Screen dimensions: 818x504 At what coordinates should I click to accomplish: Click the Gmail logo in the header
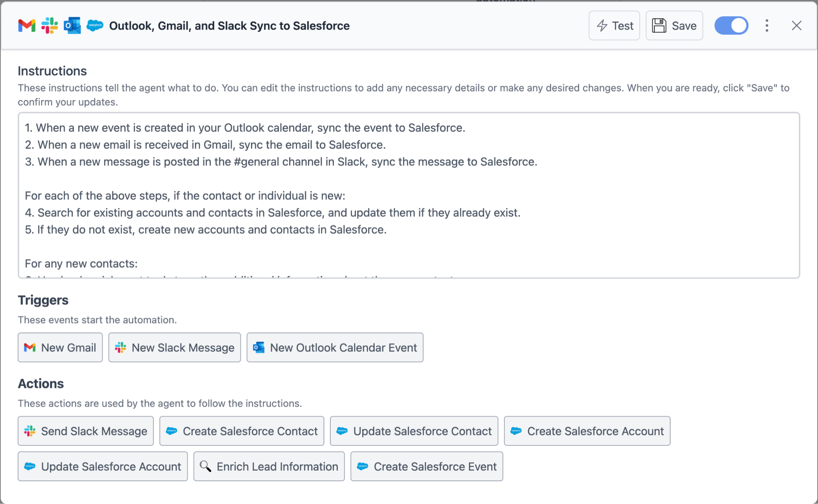[x=27, y=26]
